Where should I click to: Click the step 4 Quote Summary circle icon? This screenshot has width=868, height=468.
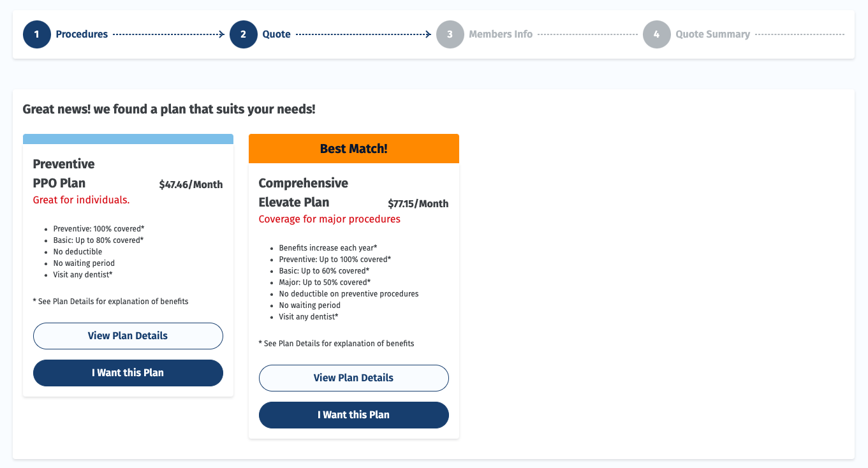pyautogui.click(x=656, y=34)
